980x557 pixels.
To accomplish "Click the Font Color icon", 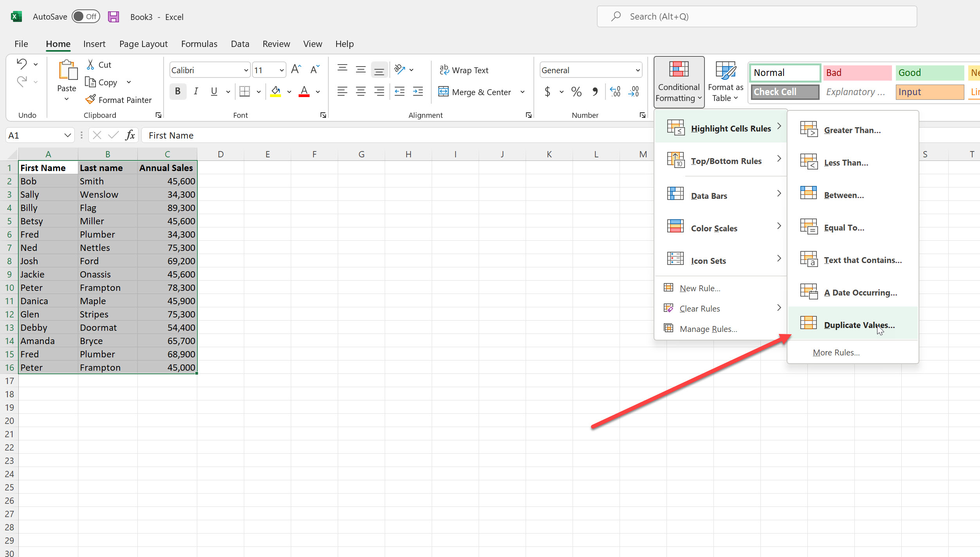I will pos(304,91).
